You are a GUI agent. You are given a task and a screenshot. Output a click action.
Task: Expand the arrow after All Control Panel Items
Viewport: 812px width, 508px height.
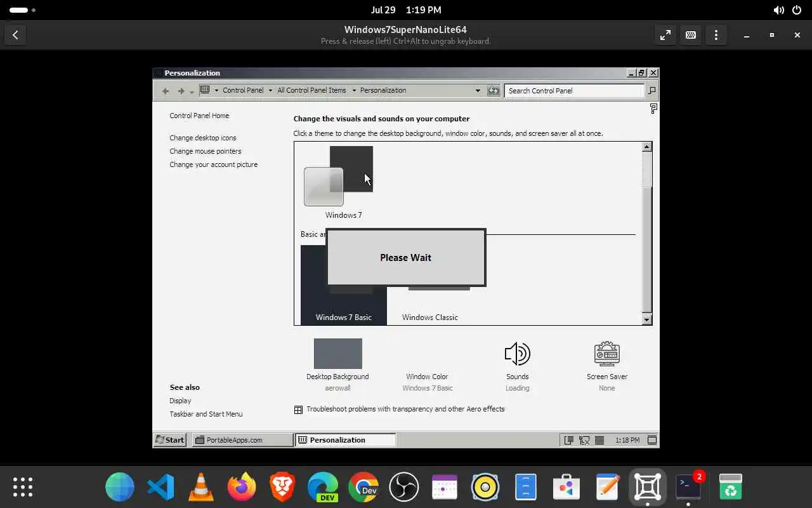(354, 90)
